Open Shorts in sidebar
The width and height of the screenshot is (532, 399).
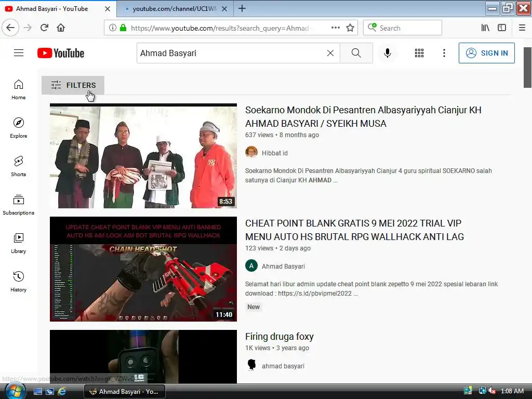click(x=19, y=166)
